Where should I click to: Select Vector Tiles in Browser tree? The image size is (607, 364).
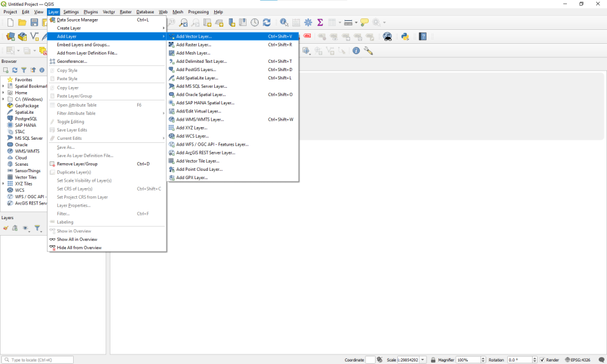point(25,177)
